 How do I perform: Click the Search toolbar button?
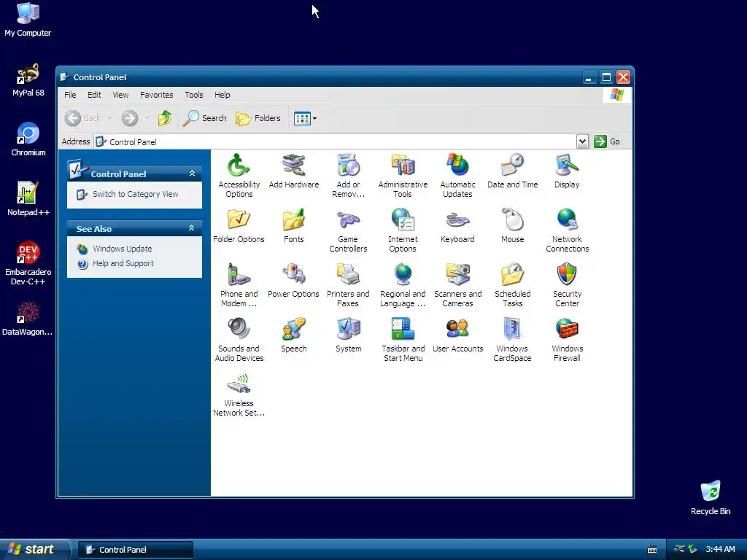[x=205, y=118]
